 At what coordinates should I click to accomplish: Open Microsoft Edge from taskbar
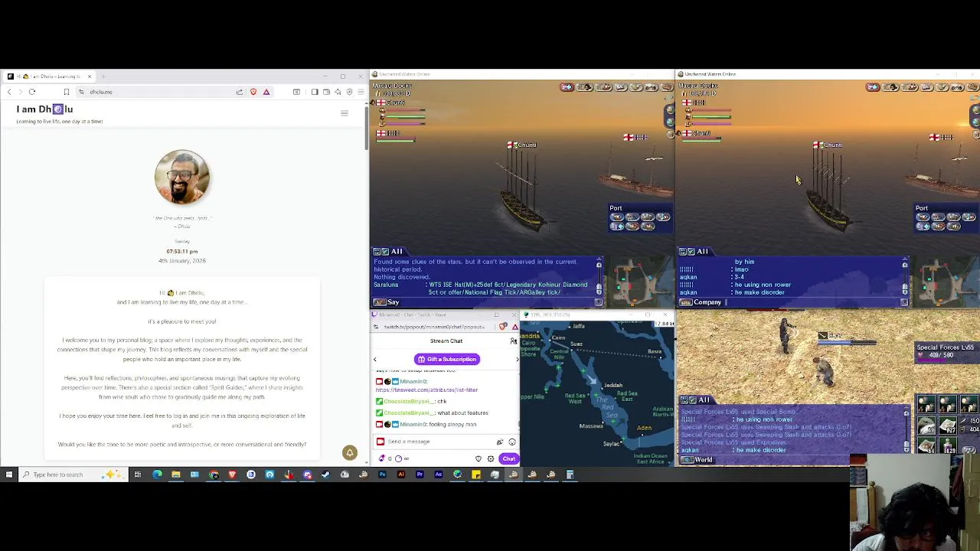(x=157, y=475)
